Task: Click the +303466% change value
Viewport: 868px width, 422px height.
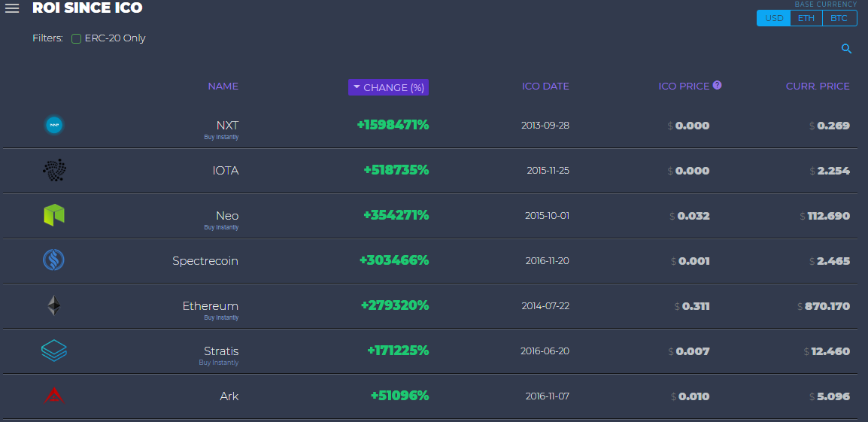Action: (394, 261)
